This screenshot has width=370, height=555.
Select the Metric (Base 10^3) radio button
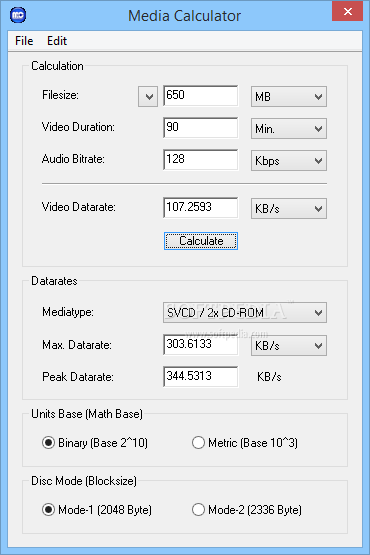click(x=245, y=443)
